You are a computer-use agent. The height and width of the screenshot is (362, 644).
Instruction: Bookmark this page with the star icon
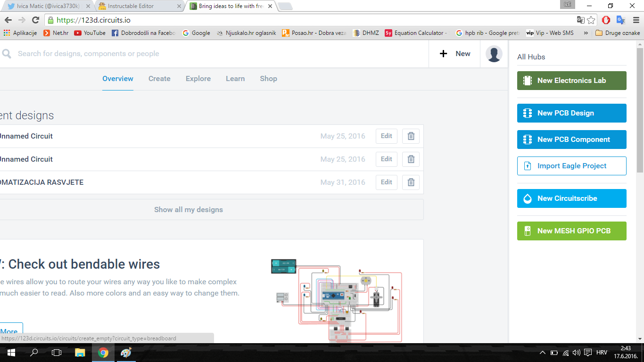point(591,20)
